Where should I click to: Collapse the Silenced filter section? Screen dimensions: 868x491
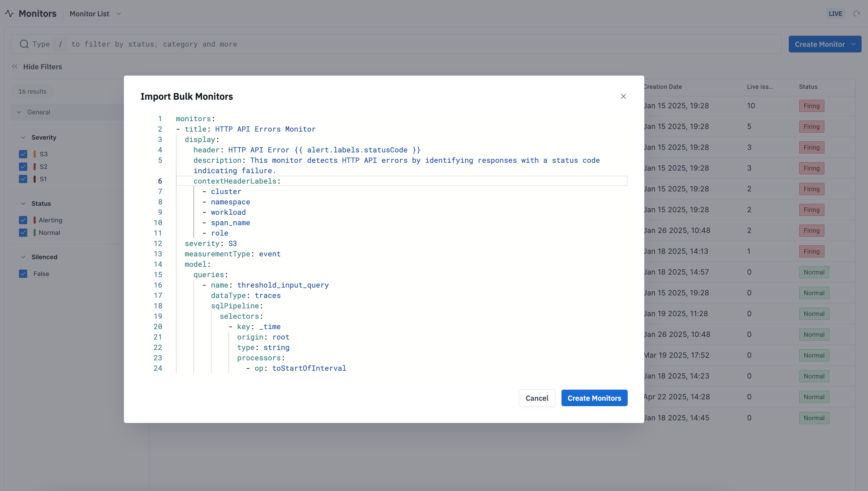[23, 257]
